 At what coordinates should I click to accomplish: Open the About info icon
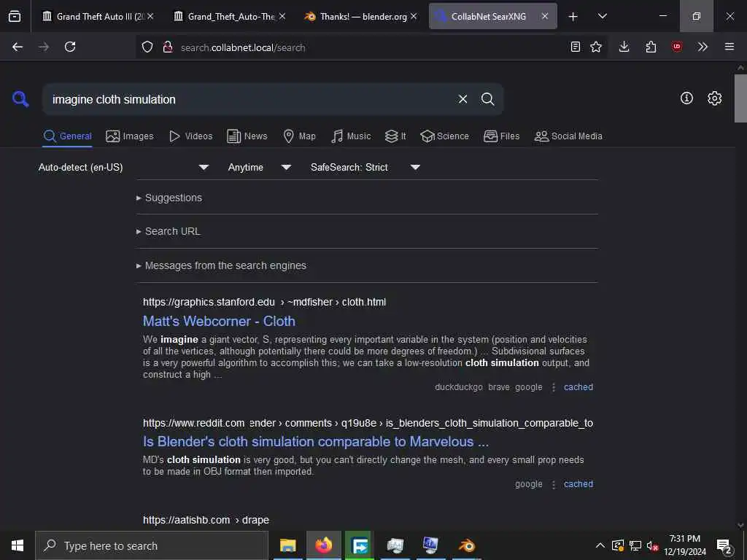(686, 98)
